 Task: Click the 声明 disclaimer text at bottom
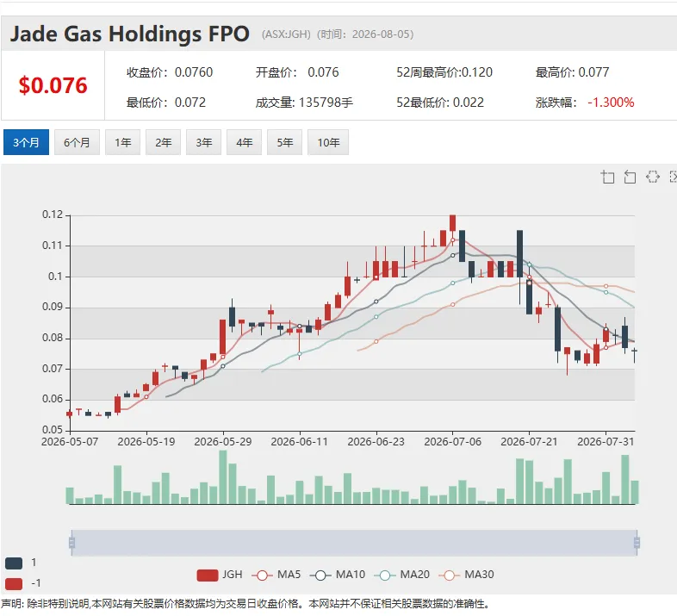point(245,603)
